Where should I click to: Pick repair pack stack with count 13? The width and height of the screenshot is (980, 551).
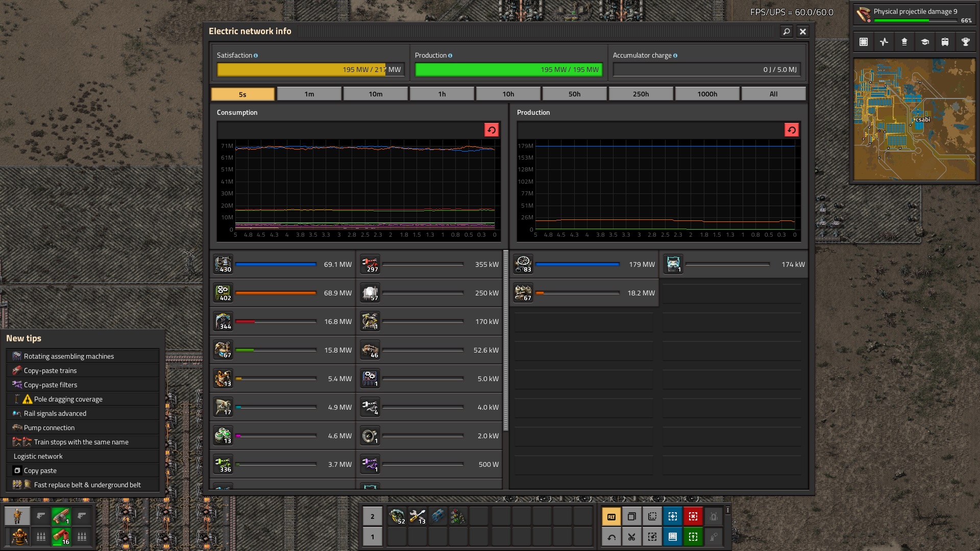tap(418, 516)
